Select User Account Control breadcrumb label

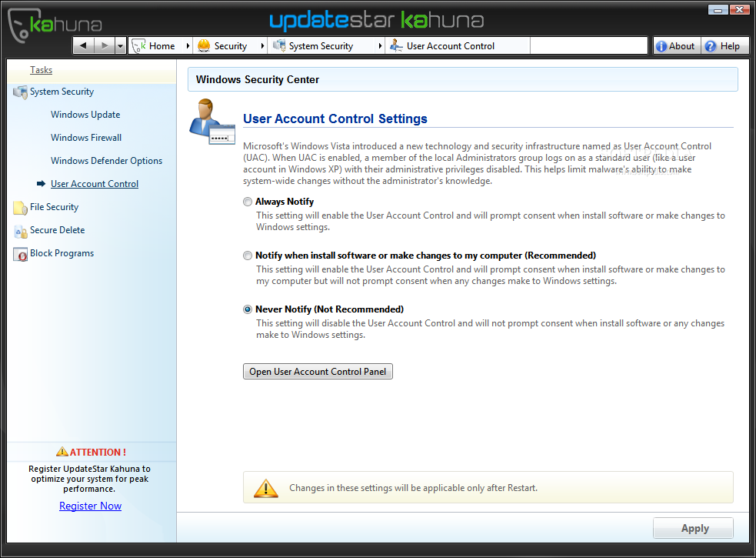point(451,46)
